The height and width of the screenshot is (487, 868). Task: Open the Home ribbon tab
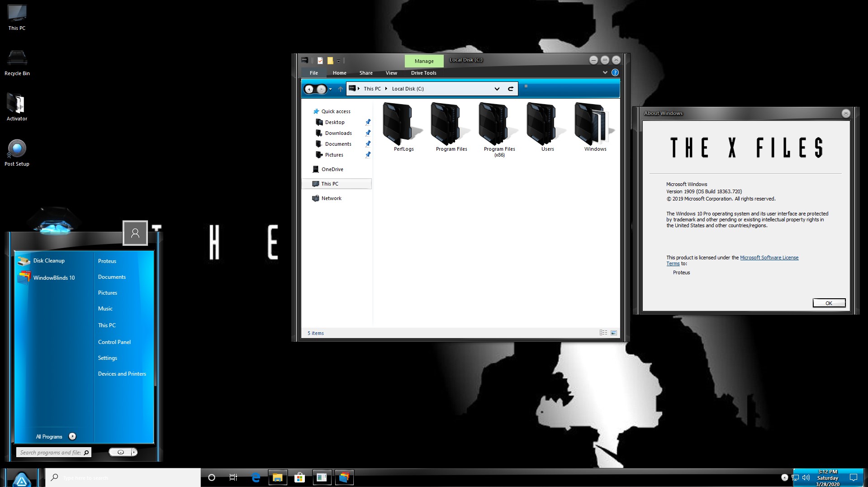pyautogui.click(x=339, y=73)
